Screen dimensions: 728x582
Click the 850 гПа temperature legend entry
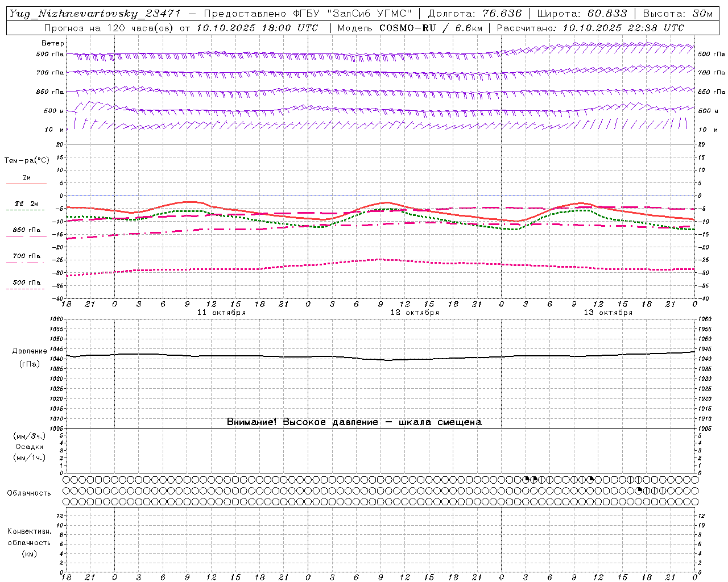[x=27, y=230]
